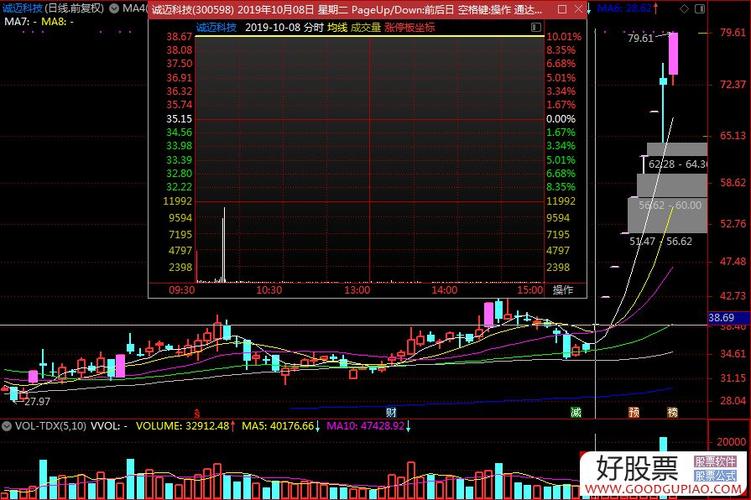
Task: Click the 财 marker below the K-line chart
Action: [x=391, y=412]
